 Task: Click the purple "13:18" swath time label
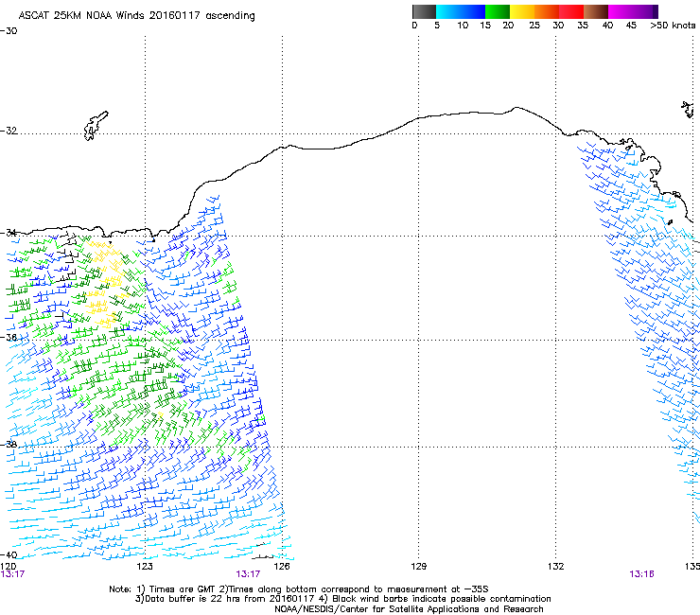(641, 574)
